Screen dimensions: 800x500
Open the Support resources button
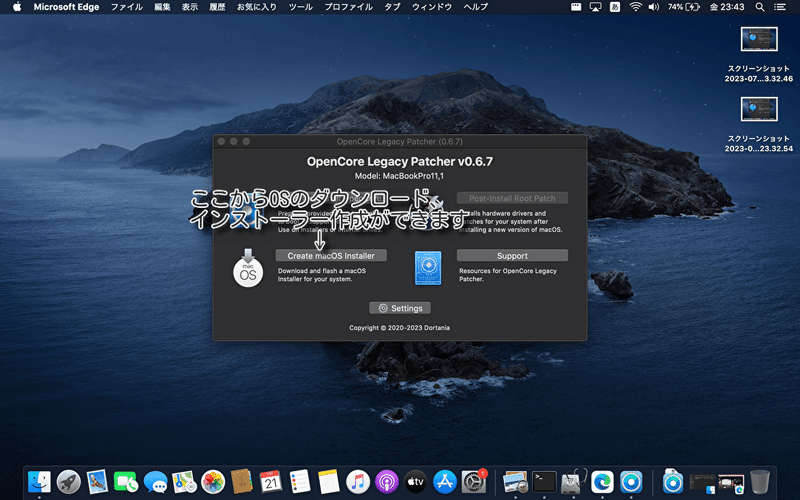512,256
